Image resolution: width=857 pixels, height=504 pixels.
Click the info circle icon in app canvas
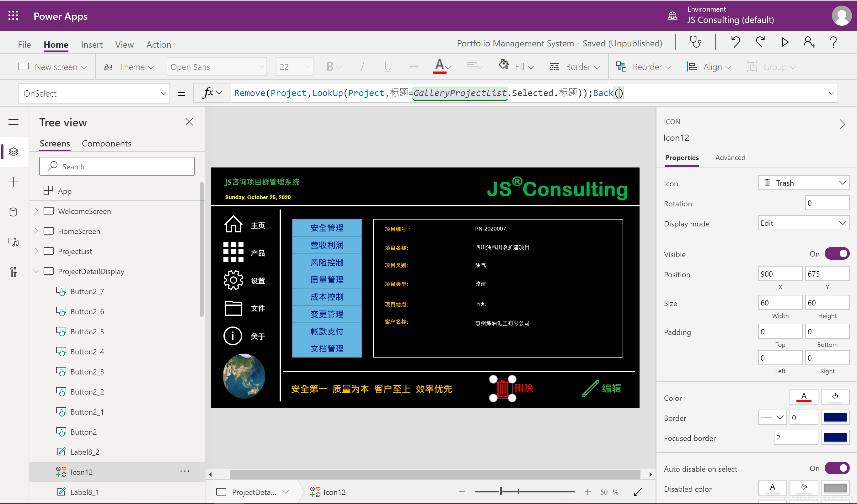[x=233, y=336]
